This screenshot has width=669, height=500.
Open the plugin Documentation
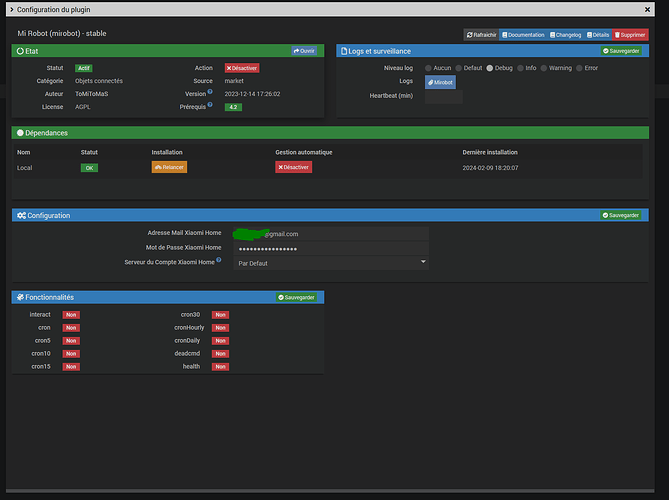tap(523, 35)
